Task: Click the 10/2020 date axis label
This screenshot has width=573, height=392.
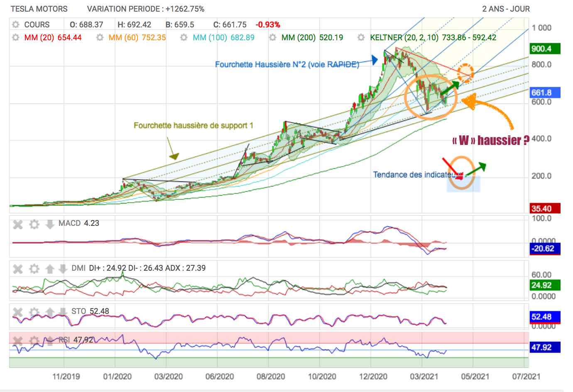Action: tap(322, 377)
